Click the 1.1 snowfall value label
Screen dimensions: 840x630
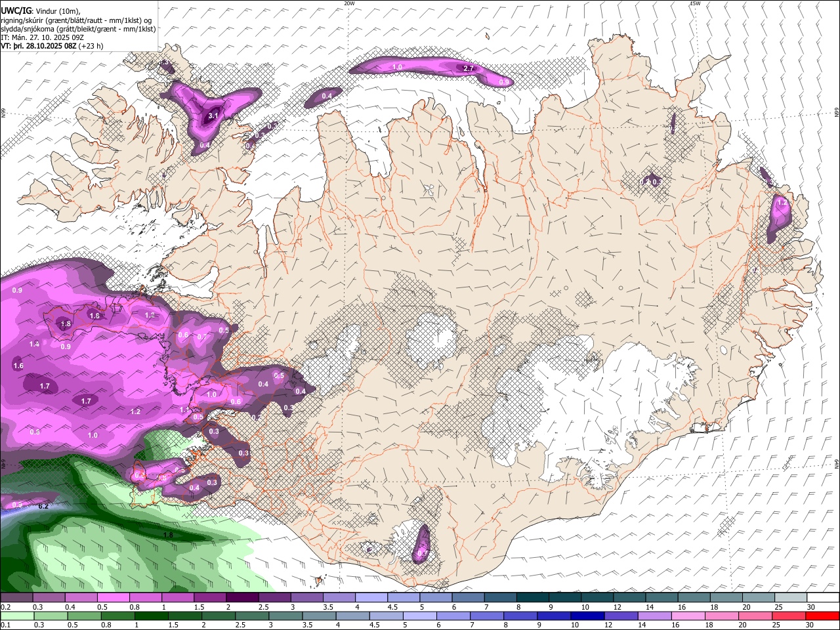(x=184, y=409)
